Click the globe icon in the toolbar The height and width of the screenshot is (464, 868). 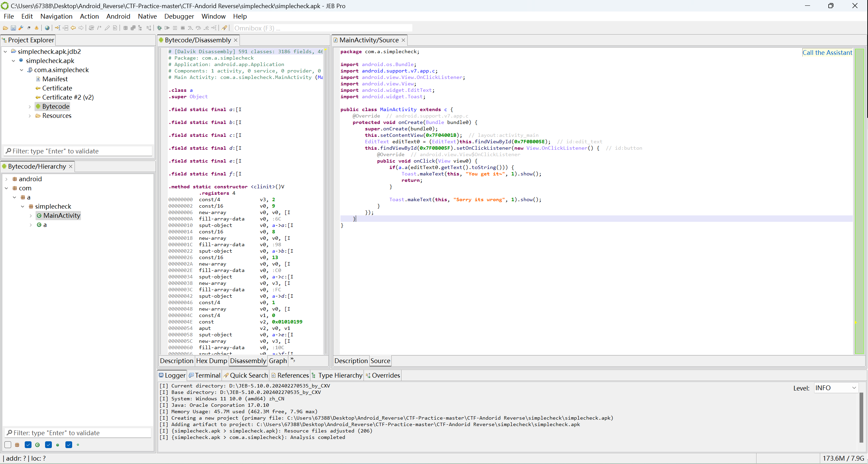[47, 28]
